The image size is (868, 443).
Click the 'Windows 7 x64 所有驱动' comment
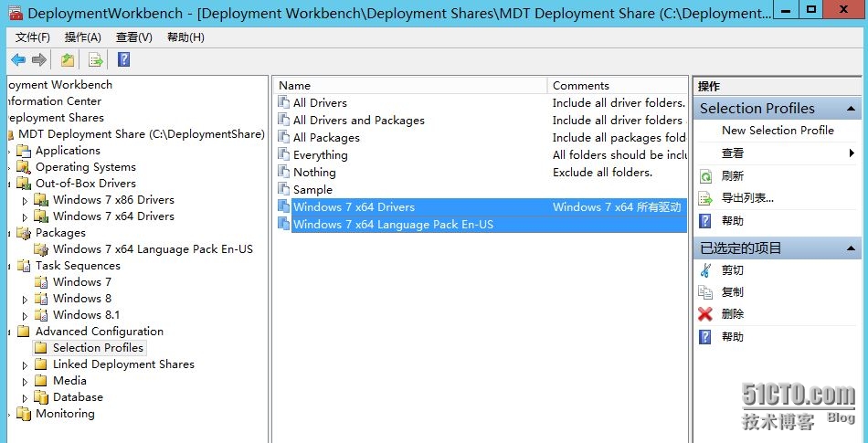(x=616, y=206)
